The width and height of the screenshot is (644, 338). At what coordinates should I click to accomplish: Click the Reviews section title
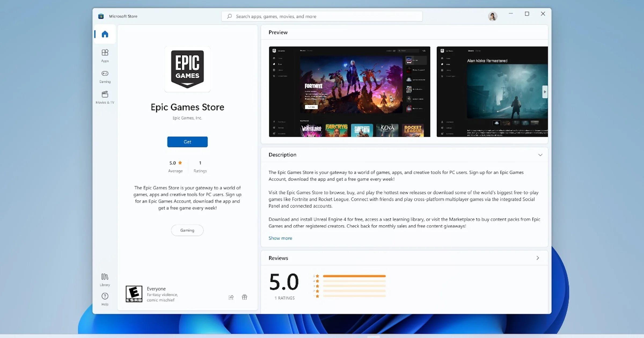[x=278, y=258]
